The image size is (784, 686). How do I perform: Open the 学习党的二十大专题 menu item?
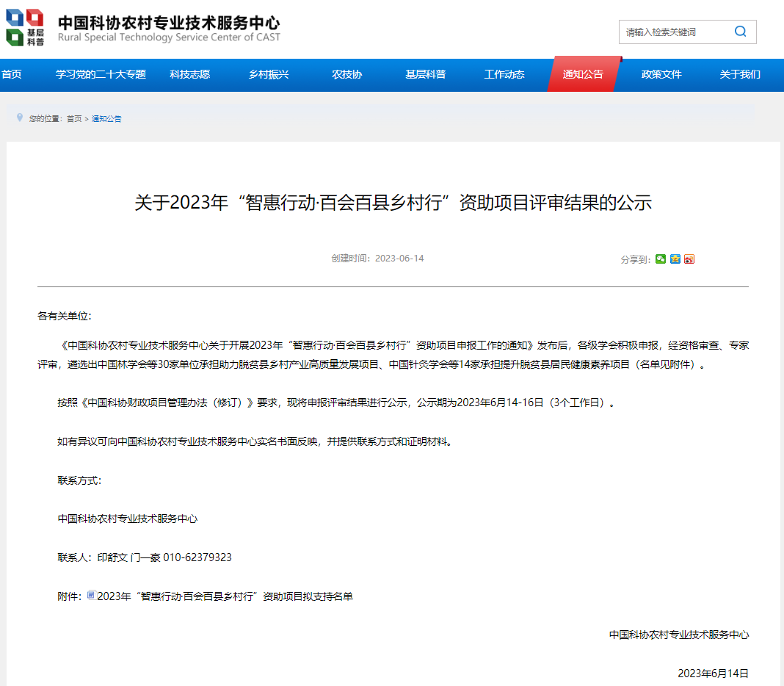pos(101,74)
